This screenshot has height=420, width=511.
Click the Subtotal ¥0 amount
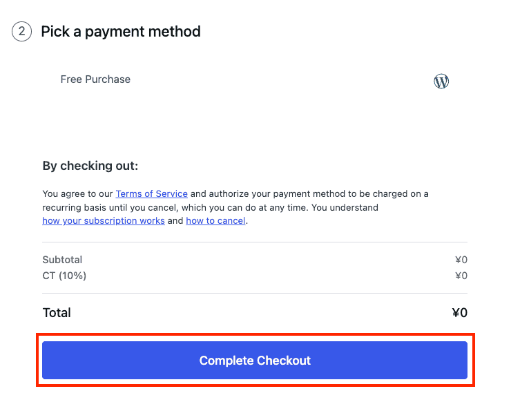coord(461,260)
